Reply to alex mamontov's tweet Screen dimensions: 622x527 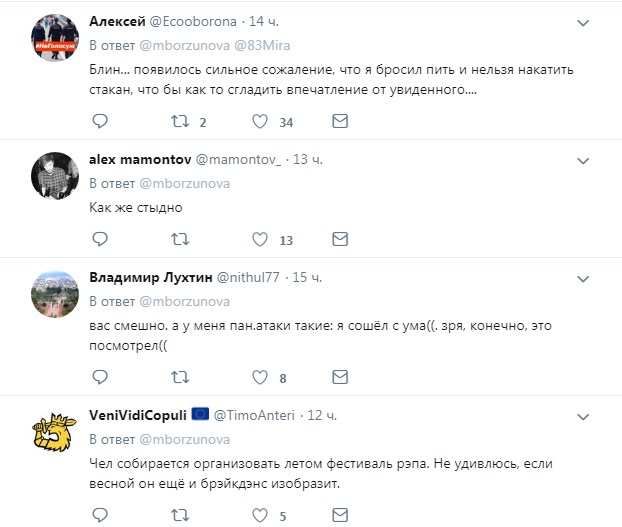[99, 239]
